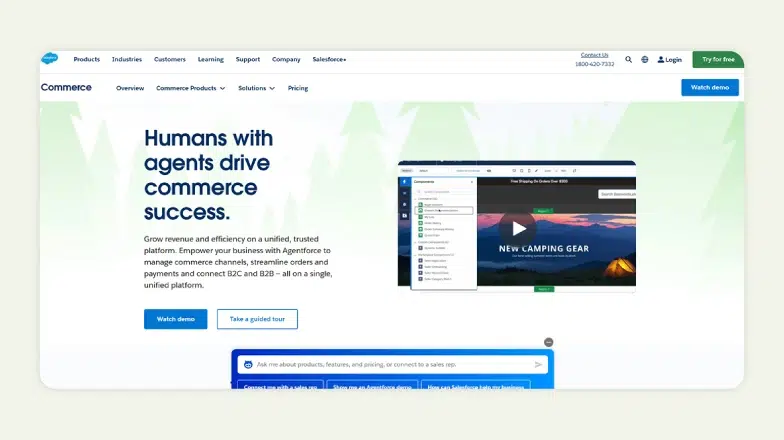
Task: Go to the Overview tab
Action: click(x=130, y=88)
